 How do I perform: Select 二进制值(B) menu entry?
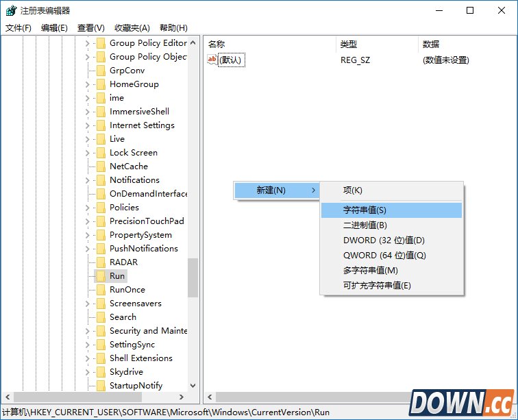click(x=391, y=225)
